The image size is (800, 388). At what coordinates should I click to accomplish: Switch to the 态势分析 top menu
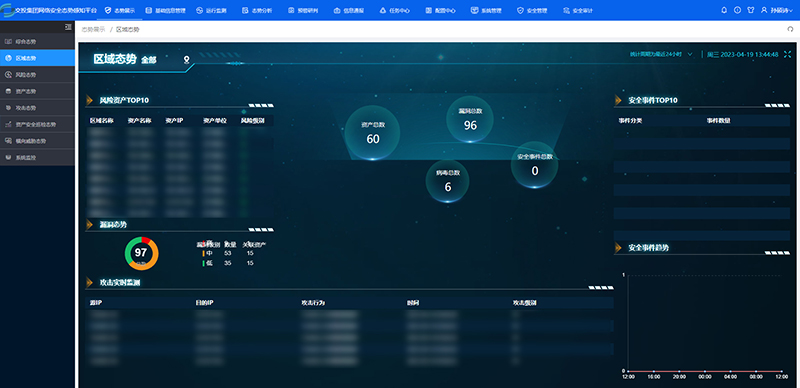[258, 10]
